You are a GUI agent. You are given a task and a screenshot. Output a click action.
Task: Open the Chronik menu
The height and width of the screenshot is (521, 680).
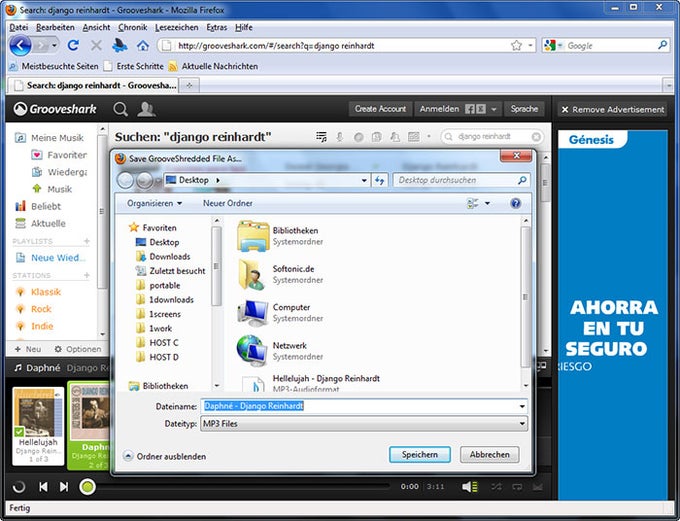(133, 27)
